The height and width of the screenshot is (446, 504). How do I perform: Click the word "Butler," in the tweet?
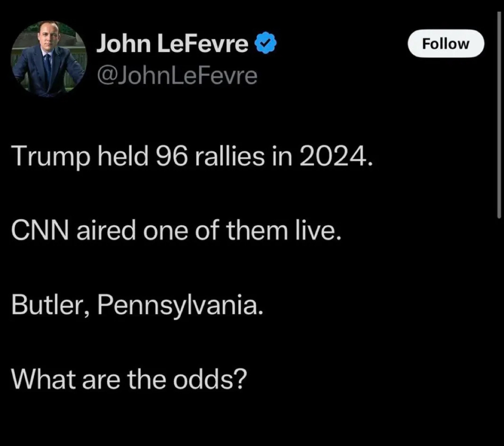tap(50, 306)
